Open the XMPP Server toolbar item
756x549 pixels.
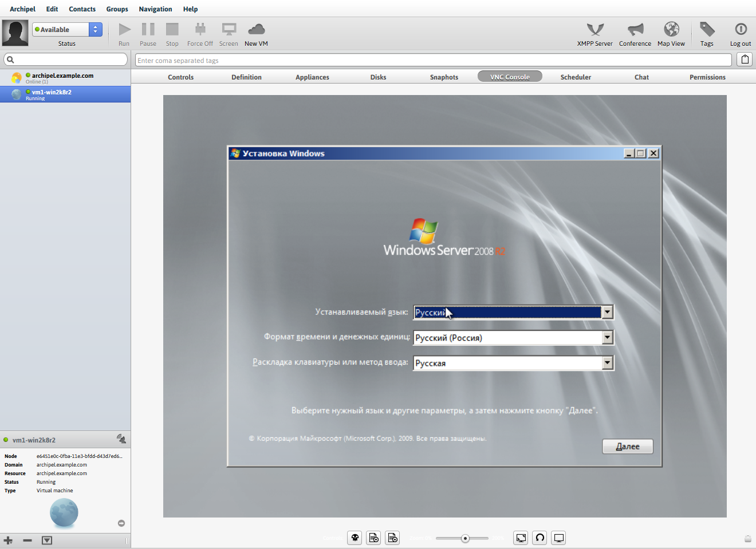595,29
